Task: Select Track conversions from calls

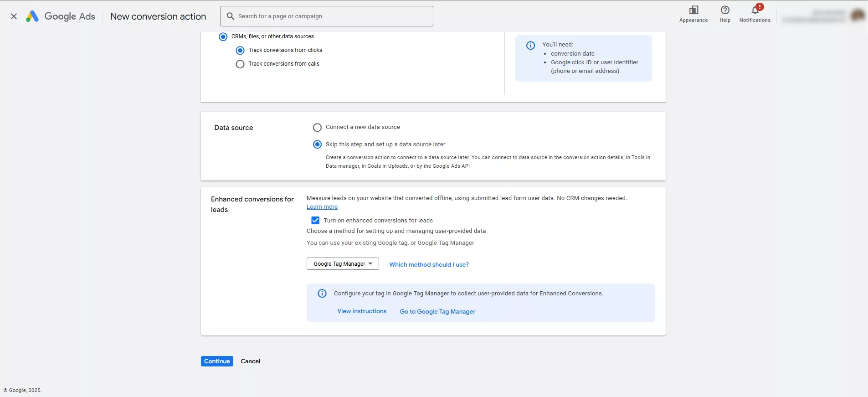Action: (240, 64)
